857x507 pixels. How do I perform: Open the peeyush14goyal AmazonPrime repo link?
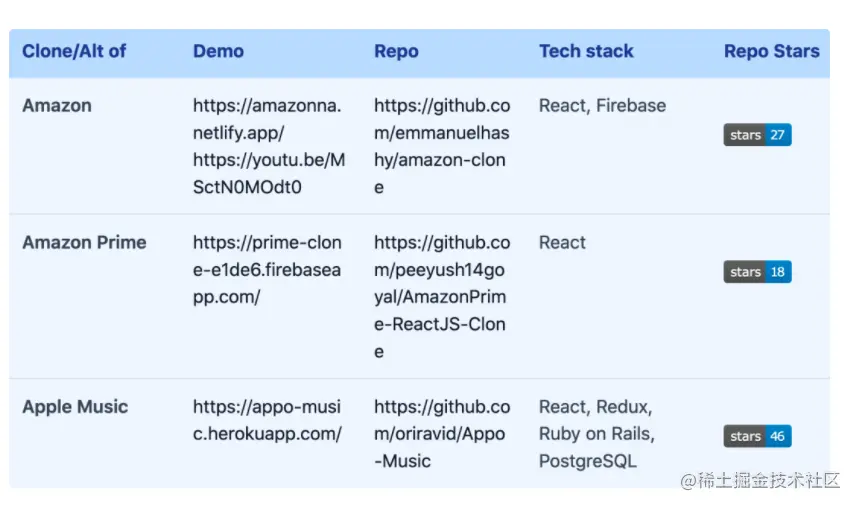pyautogui.click(x=442, y=297)
